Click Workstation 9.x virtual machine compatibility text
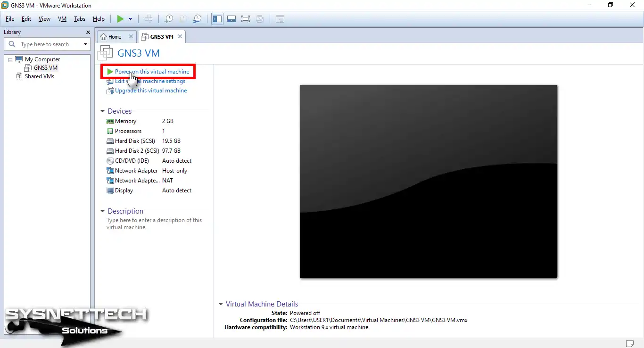644x348 pixels. pos(329,327)
